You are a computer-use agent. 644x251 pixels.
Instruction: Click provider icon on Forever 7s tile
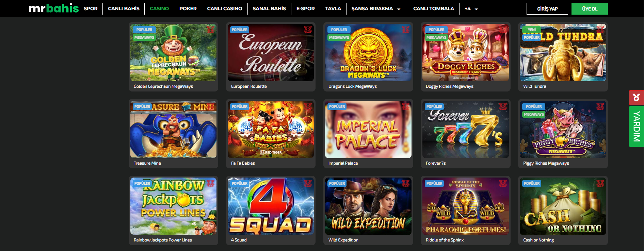coord(503,106)
